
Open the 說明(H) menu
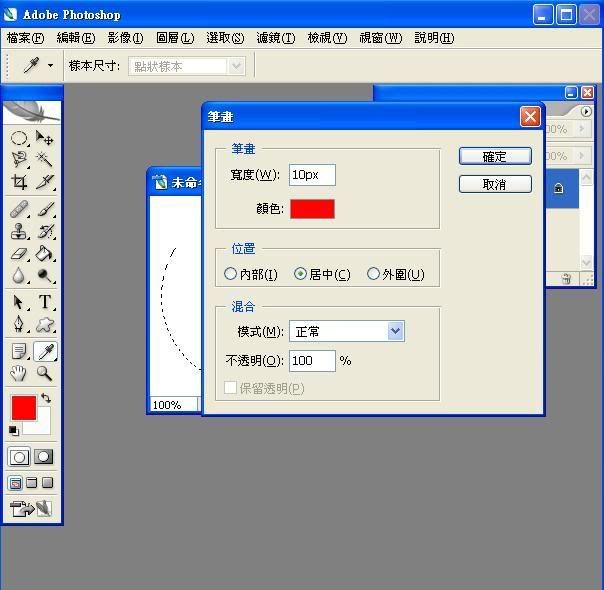pos(434,38)
